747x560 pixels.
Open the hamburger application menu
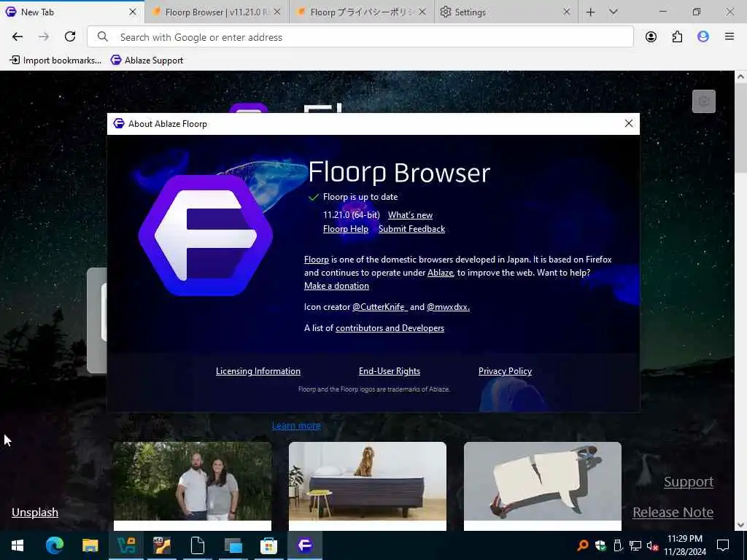[729, 36]
